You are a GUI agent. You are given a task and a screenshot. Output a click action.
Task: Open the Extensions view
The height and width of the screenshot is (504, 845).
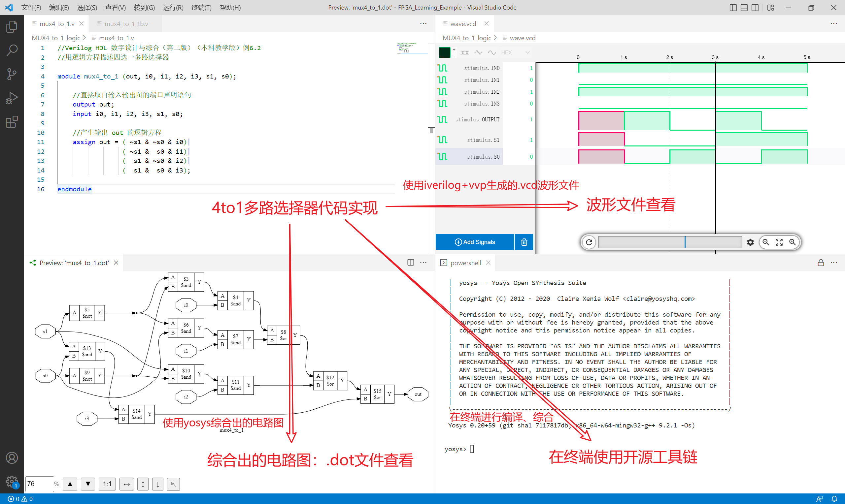pyautogui.click(x=12, y=122)
